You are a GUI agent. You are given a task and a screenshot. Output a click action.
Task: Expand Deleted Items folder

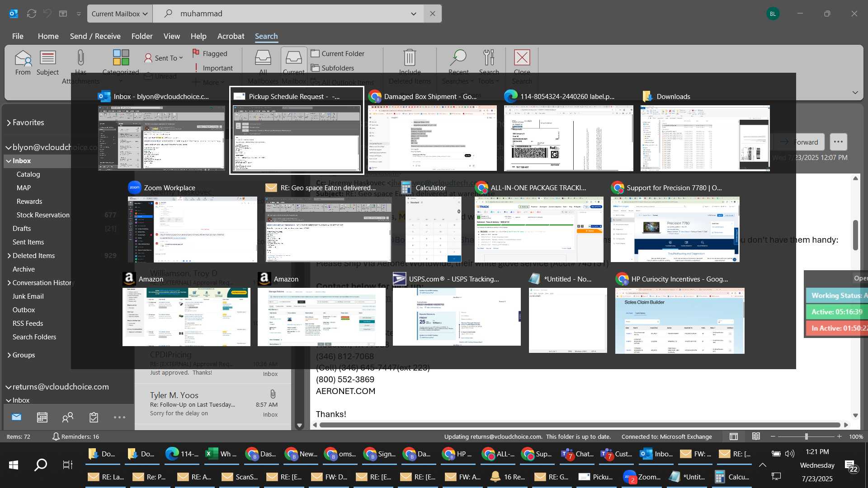9,256
